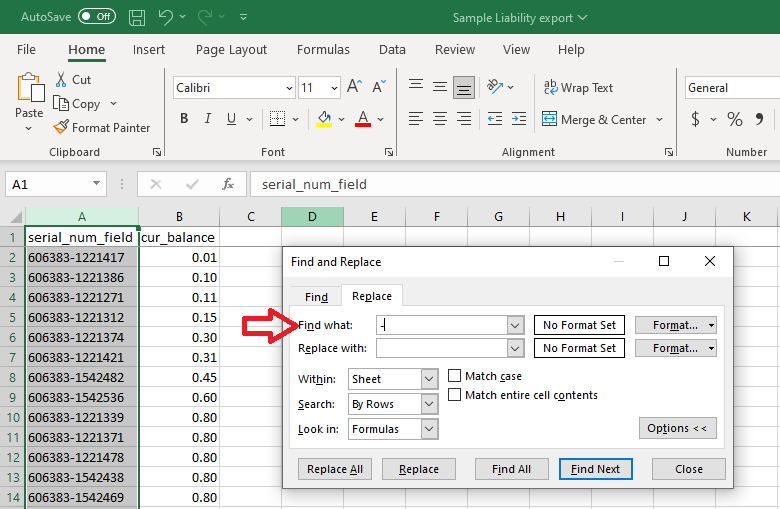The width and height of the screenshot is (780, 509).
Task: Click the Format Painter brush icon
Action: click(61, 127)
